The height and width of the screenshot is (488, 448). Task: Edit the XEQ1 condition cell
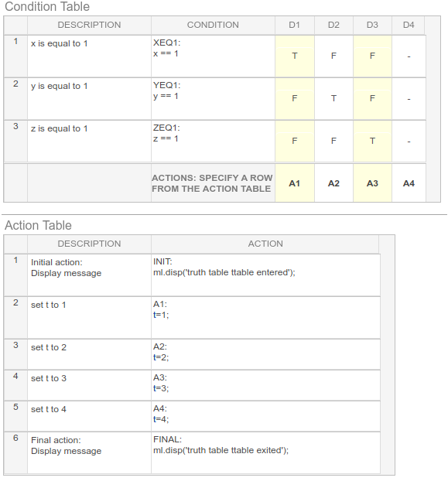point(213,56)
